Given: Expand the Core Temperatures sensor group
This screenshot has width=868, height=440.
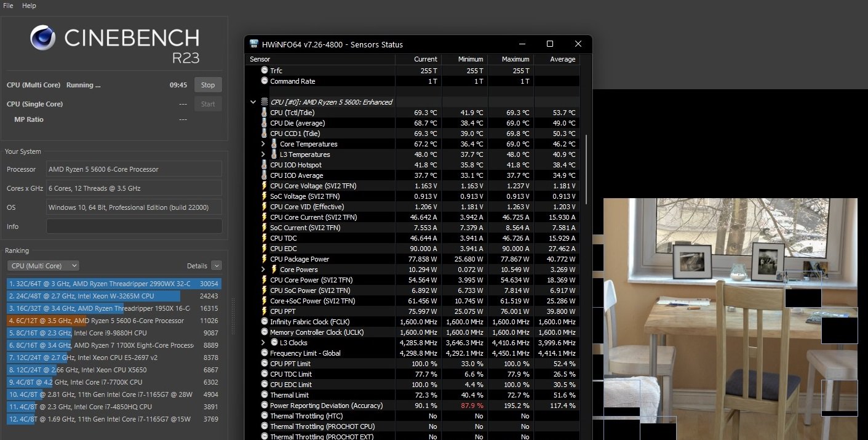Looking at the screenshot, I should click(x=263, y=144).
